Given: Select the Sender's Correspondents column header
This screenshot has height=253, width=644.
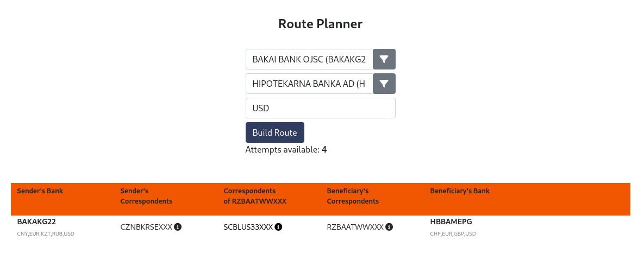Looking at the screenshot, I should (x=146, y=196).
